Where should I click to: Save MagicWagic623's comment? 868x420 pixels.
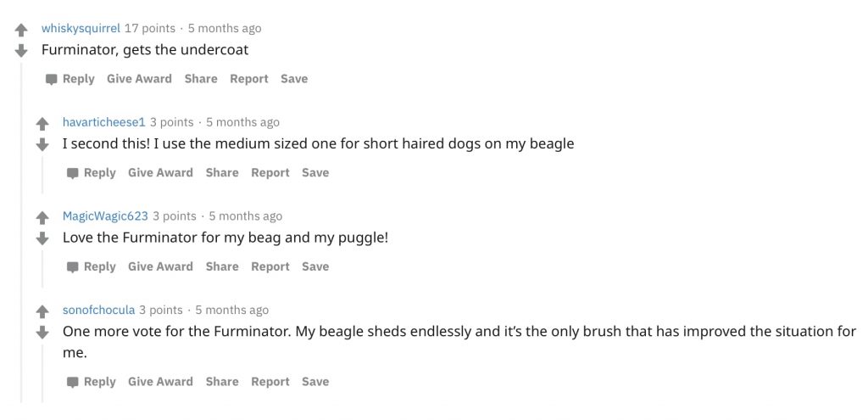(315, 266)
